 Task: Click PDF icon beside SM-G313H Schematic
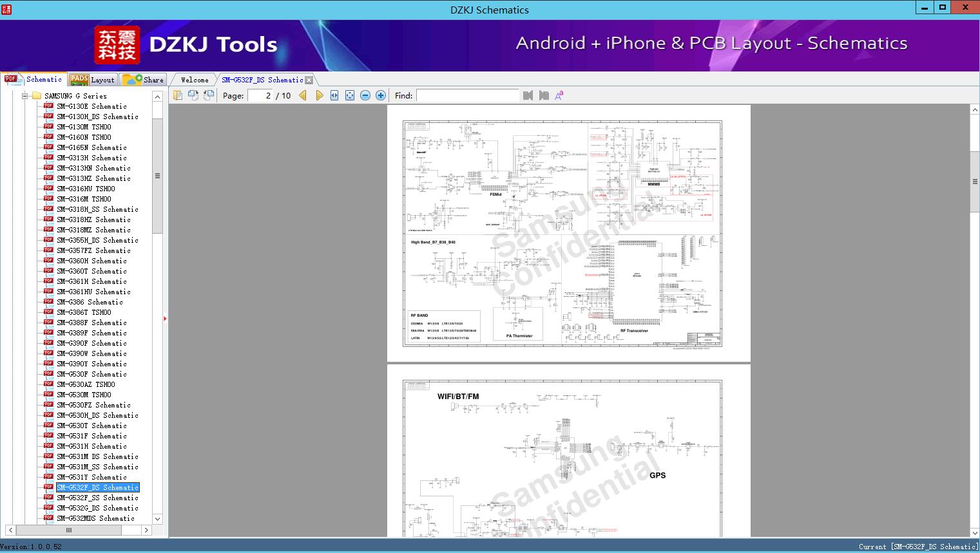click(48, 157)
